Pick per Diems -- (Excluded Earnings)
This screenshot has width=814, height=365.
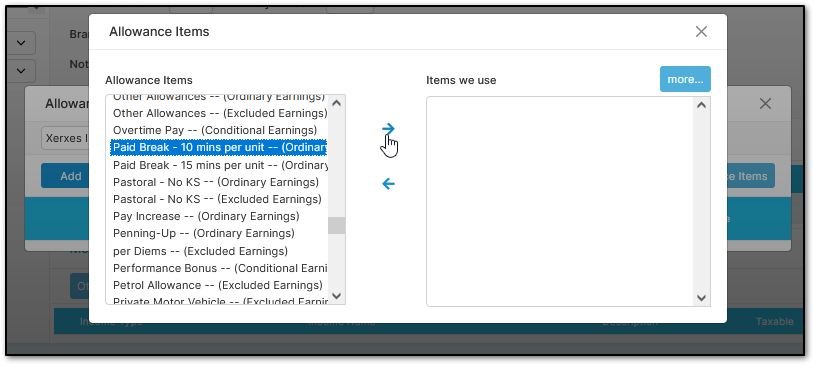click(200, 251)
